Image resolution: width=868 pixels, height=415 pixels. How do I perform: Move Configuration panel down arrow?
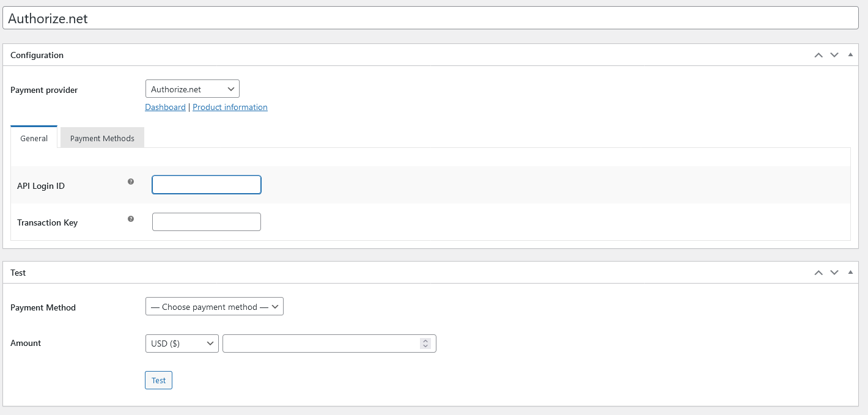pos(834,55)
